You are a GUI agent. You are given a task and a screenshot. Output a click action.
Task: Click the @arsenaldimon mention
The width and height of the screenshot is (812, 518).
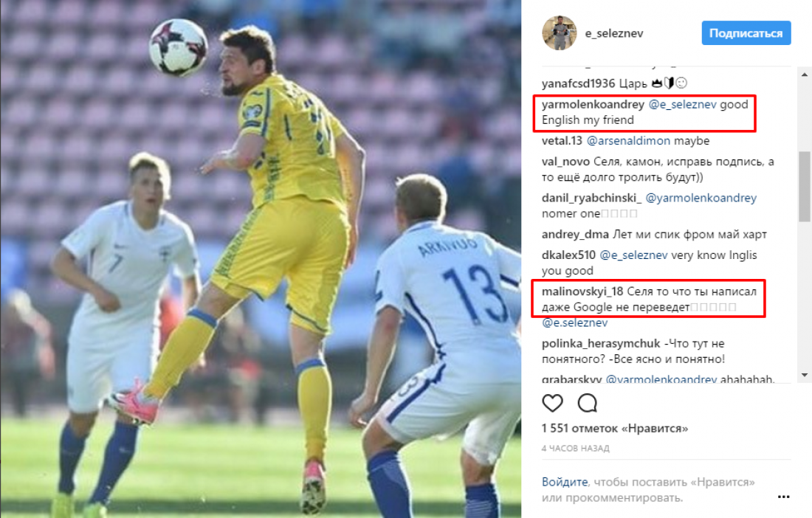(x=628, y=141)
